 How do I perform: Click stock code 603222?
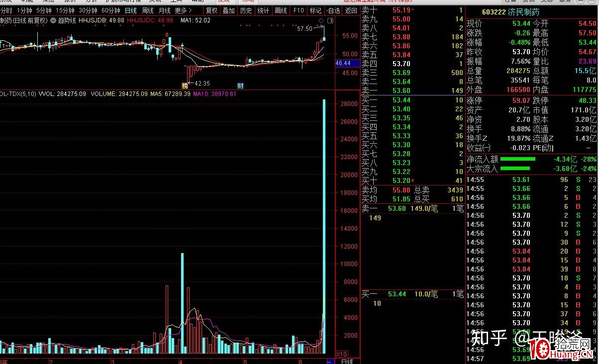(494, 12)
